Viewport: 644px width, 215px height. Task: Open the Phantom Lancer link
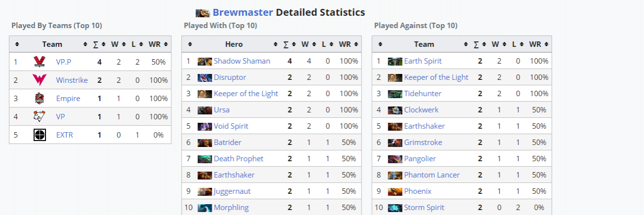[432, 175]
